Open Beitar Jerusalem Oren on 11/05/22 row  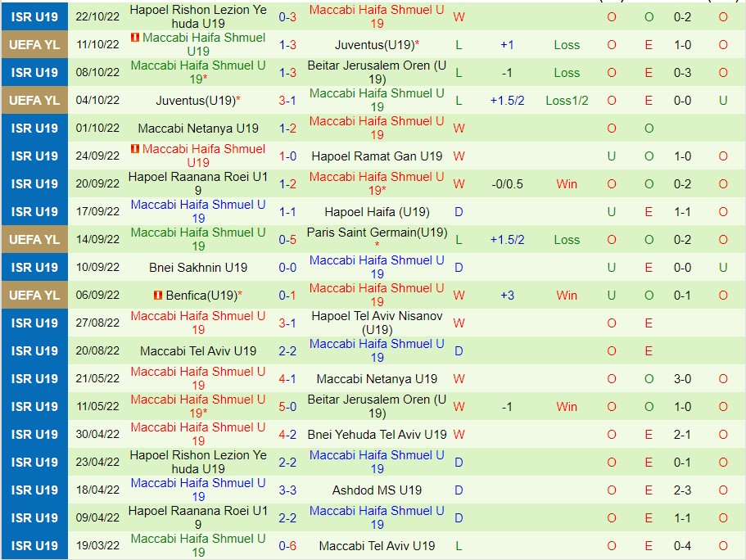point(377,406)
